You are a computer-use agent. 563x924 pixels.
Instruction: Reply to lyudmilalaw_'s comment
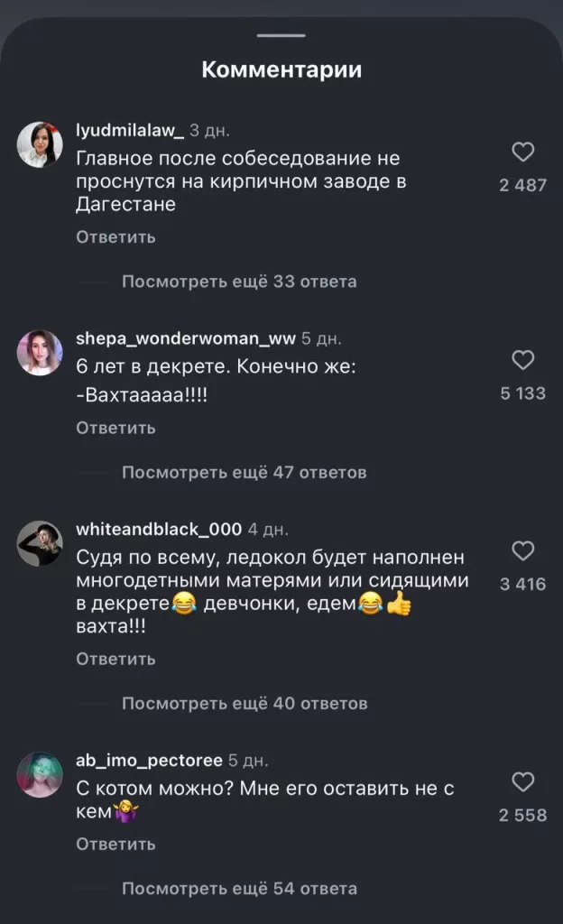(114, 236)
